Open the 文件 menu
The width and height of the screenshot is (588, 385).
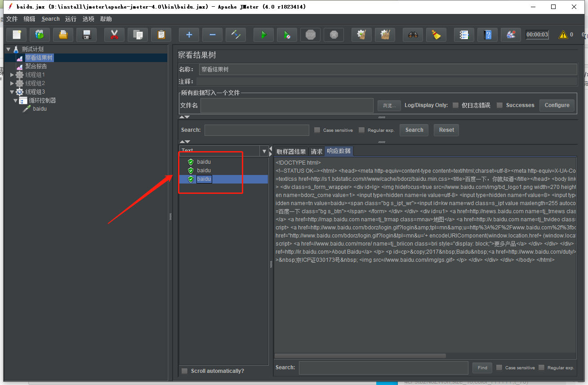point(12,19)
